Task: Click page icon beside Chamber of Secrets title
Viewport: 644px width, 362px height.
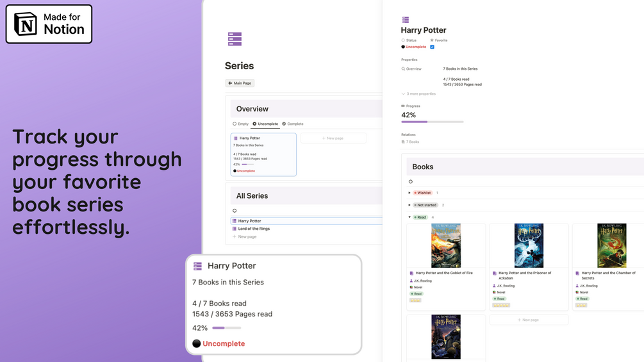Action: [577, 273]
